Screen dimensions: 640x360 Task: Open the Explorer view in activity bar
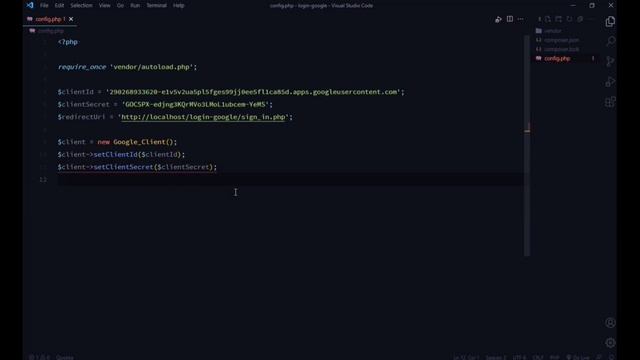610,21
